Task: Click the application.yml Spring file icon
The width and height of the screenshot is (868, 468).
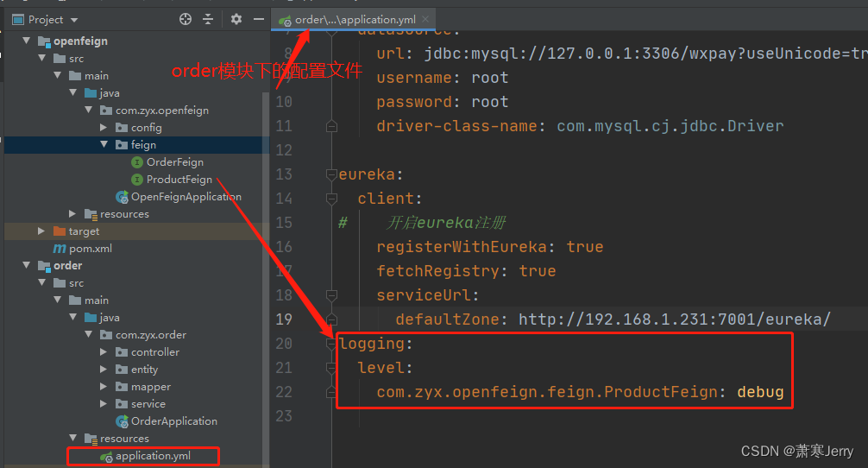Action: 106,457
